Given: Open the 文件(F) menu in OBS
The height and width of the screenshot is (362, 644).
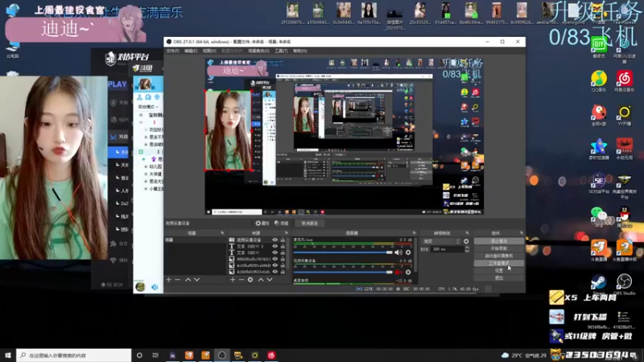Looking at the screenshot, I should (x=172, y=51).
